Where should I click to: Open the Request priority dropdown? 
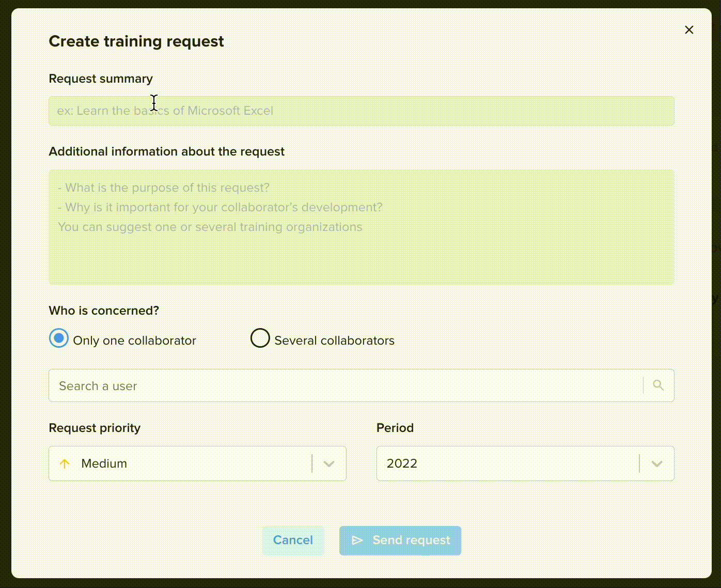(197, 463)
